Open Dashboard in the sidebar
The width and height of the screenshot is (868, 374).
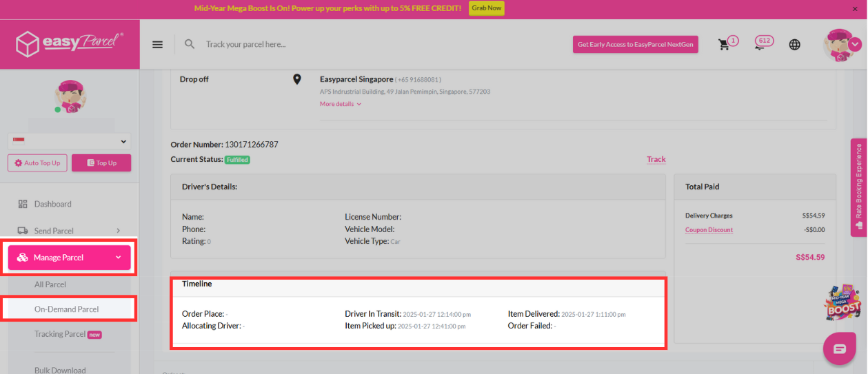pos(52,204)
